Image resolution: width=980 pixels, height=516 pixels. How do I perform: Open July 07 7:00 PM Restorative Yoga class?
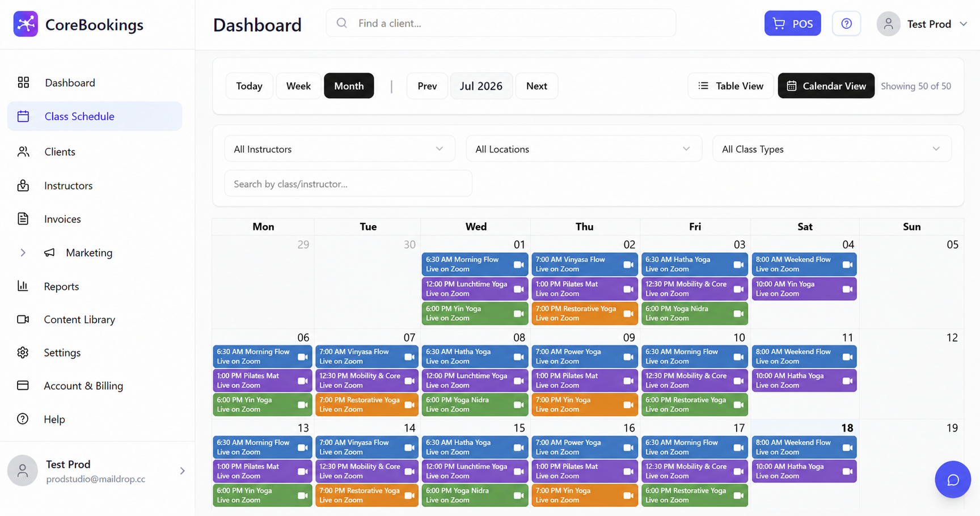pos(366,405)
